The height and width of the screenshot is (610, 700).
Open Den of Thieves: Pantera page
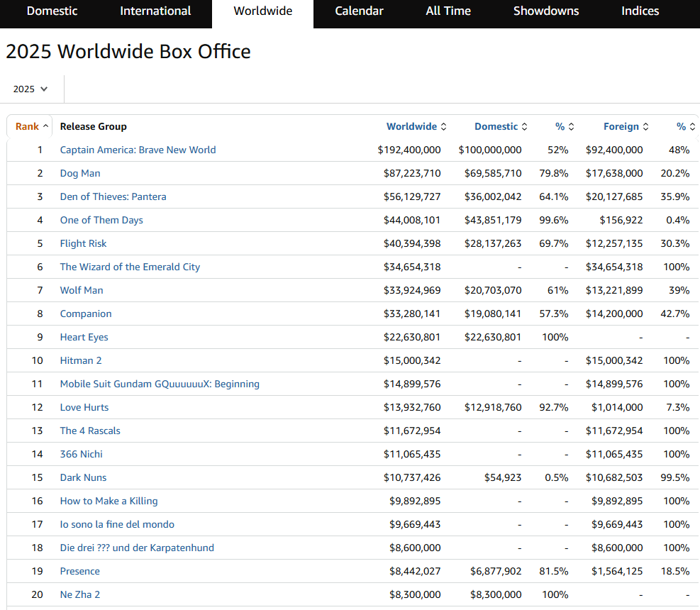pyautogui.click(x=113, y=196)
